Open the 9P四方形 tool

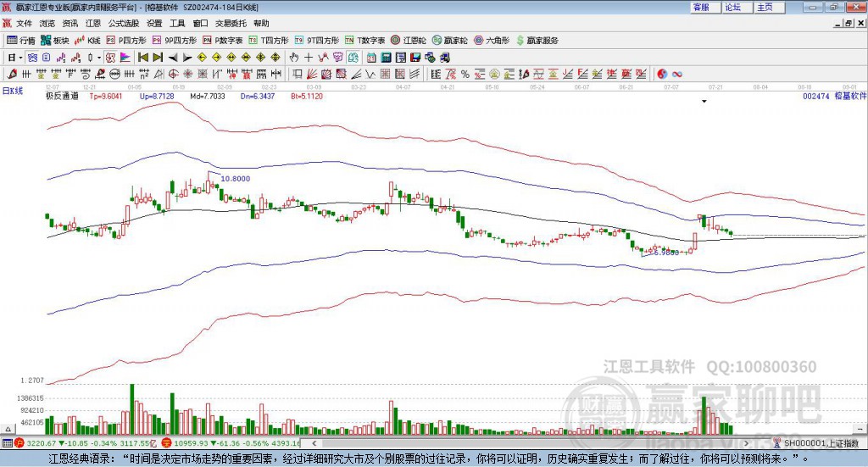[x=175, y=41]
